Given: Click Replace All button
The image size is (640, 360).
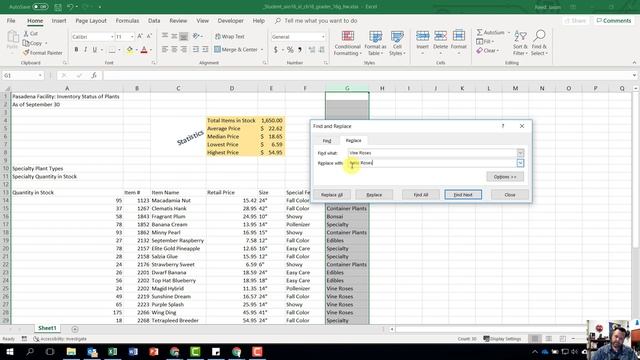Looking at the screenshot, I should (332, 195).
